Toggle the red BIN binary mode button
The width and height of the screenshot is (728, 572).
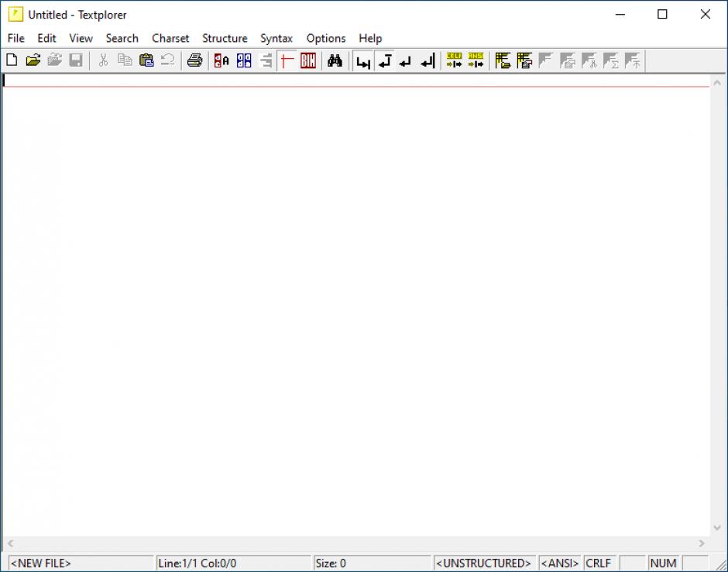pos(308,60)
